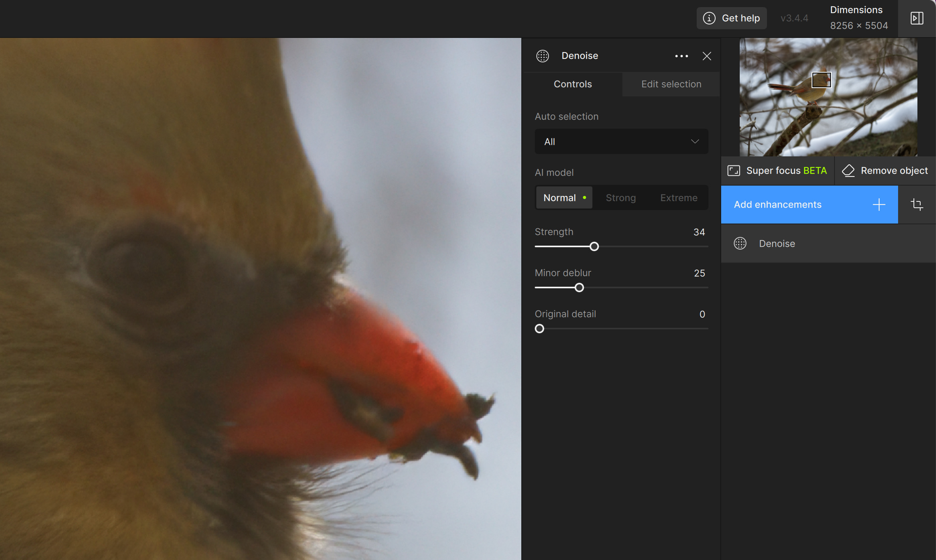Viewport: 936px width, 560px height.
Task: Collapse the right sidebar panel
Action: pyautogui.click(x=917, y=18)
